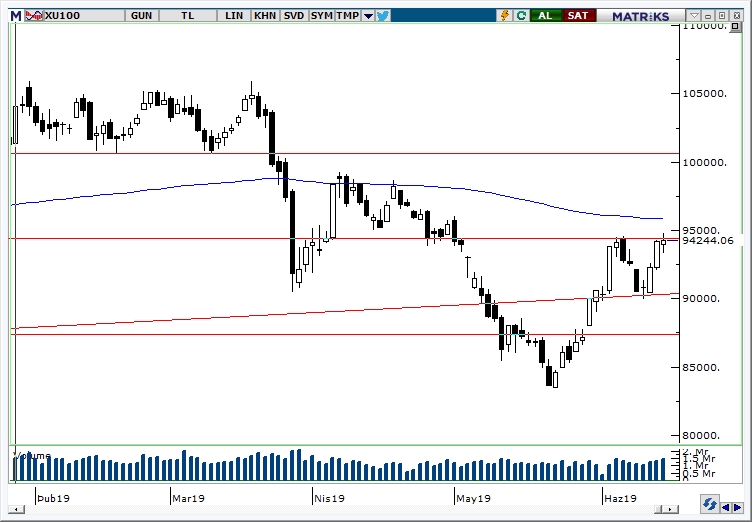Click the 90000 price axis label
This screenshot has width=752, height=522.
click(702, 298)
